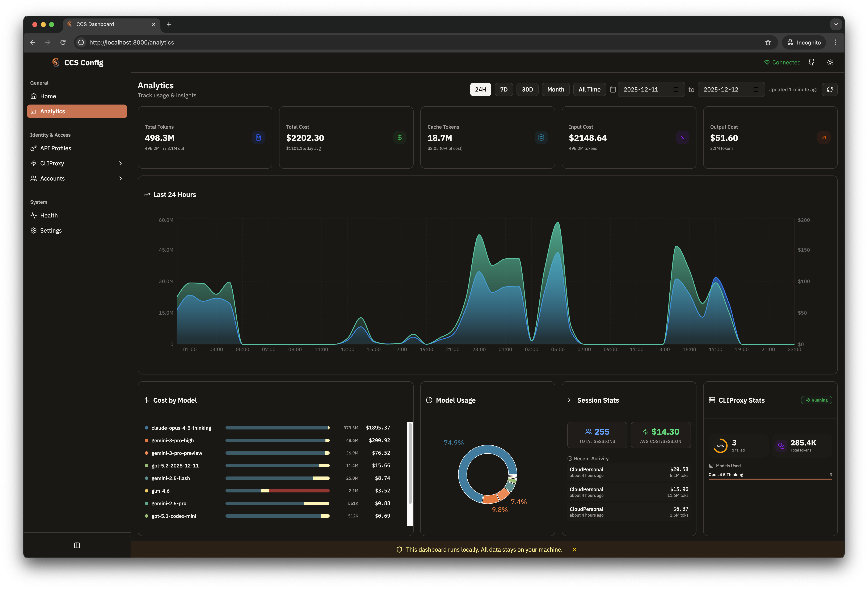
Task: Select the Month time range
Action: click(x=555, y=90)
